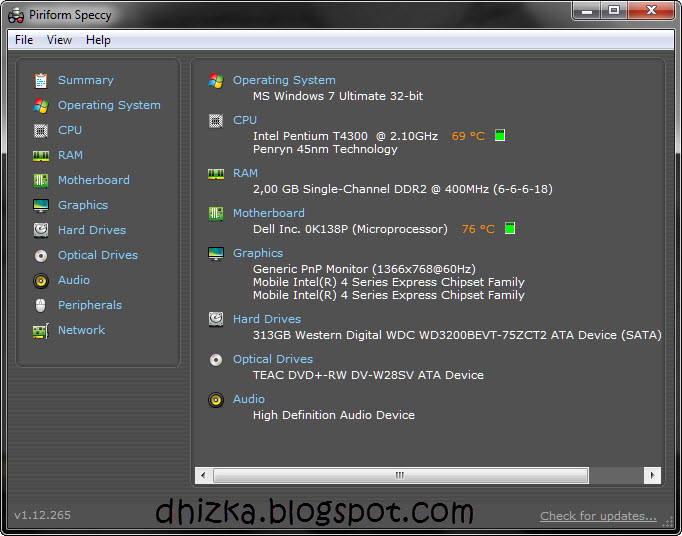The image size is (682, 536).
Task: Click the Audio speaker icon in sidebar
Action: point(41,281)
